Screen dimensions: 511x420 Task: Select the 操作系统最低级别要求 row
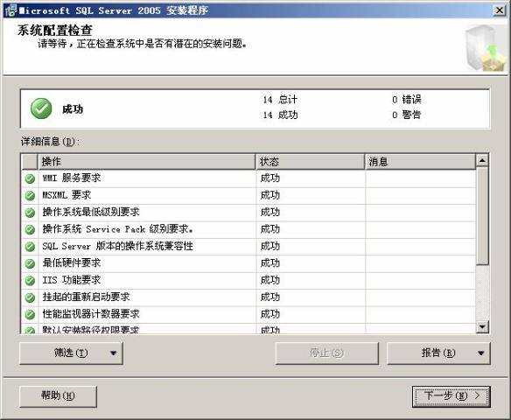click(x=248, y=213)
